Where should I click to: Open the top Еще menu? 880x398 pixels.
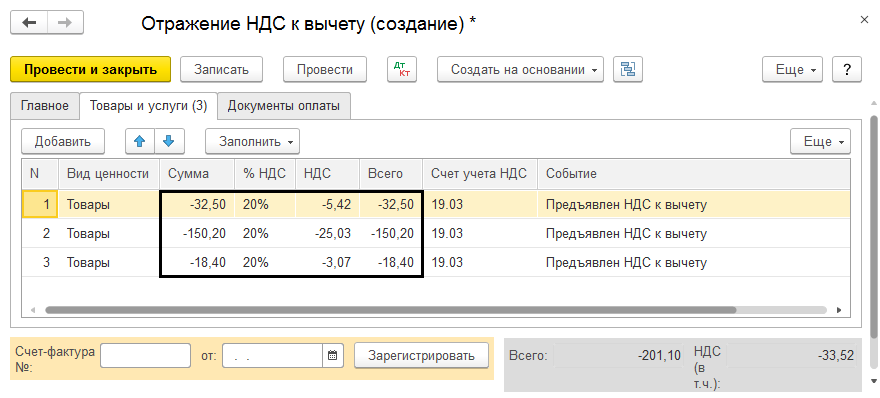tap(792, 70)
